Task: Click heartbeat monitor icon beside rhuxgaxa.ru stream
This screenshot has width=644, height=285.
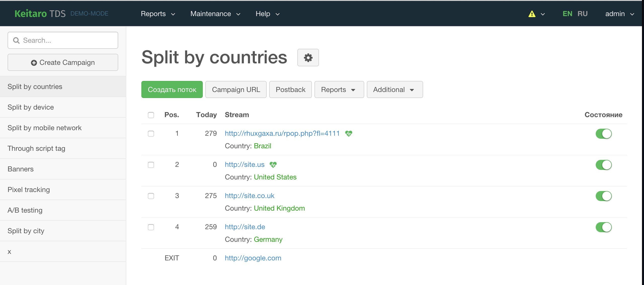Action: coord(348,133)
